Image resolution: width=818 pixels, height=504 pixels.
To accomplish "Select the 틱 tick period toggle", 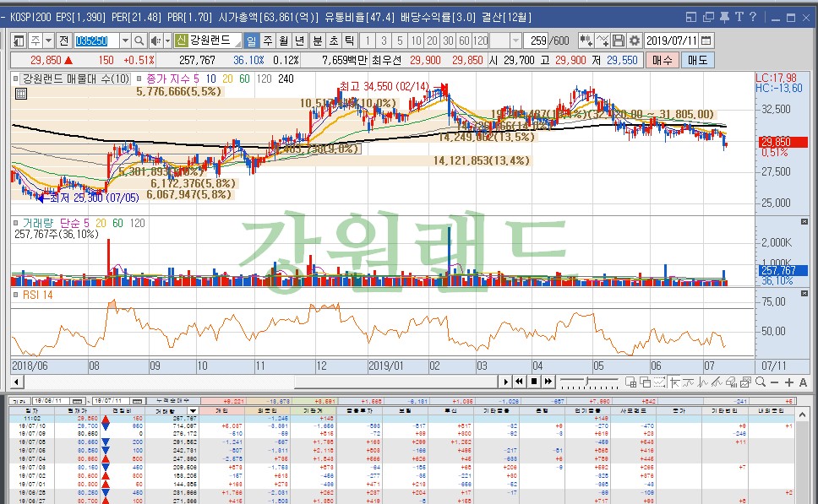I will coord(350,41).
